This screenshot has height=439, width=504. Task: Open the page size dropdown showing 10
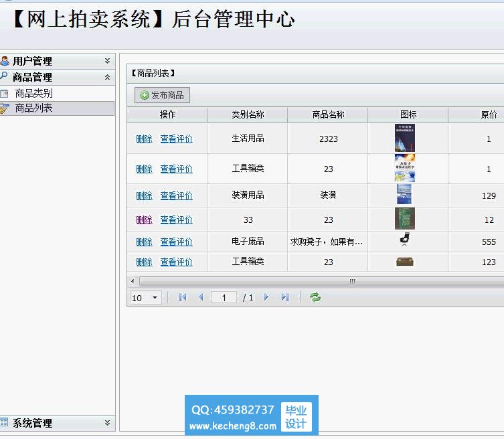pyautogui.click(x=155, y=298)
